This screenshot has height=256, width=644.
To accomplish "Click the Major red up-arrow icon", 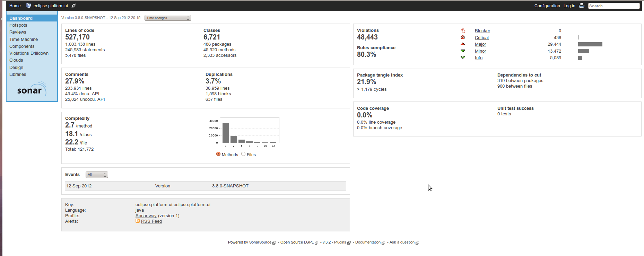I will pos(463,44).
